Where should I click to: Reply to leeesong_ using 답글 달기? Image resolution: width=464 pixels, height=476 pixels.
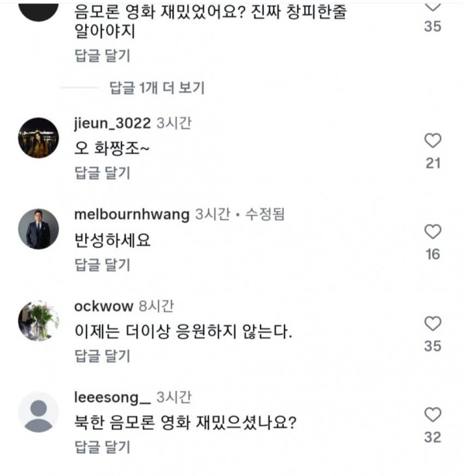click(x=102, y=447)
